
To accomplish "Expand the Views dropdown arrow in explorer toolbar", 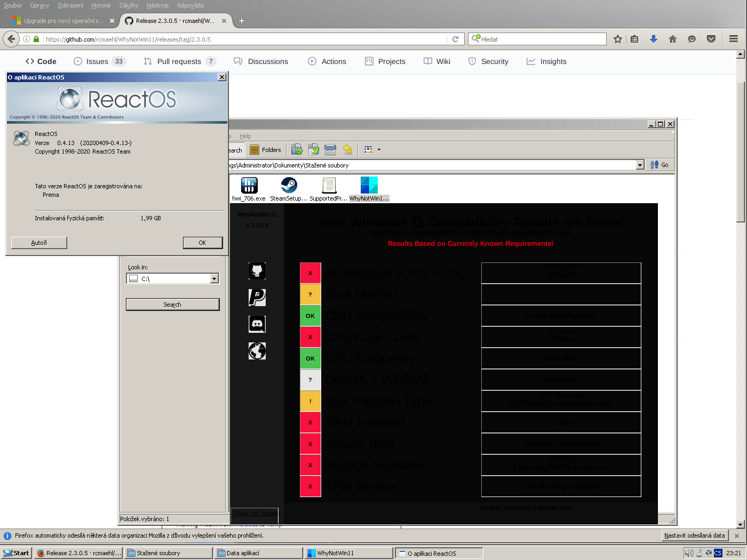I will [379, 150].
